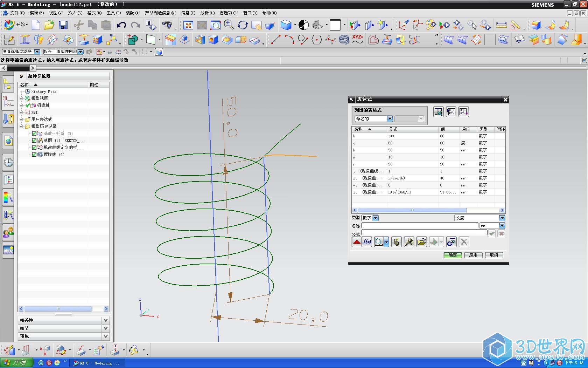Click the Arc curve tool icon
The image size is (588, 368).
click(x=289, y=40)
